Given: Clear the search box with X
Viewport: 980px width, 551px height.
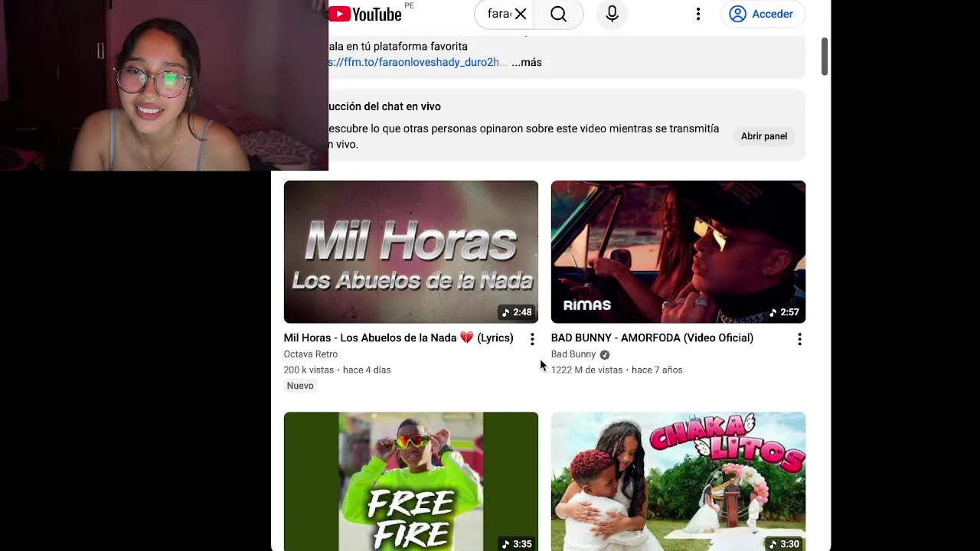Looking at the screenshot, I should (521, 14).
